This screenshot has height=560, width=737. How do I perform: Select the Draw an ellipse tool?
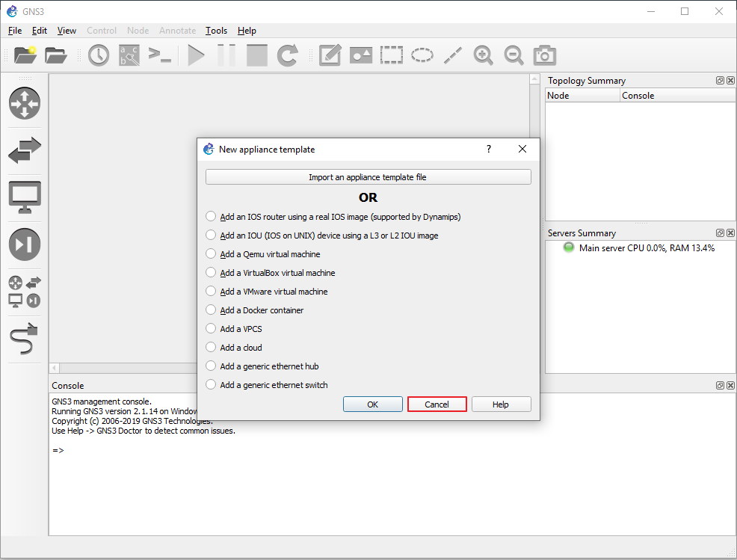coord(422,55)
